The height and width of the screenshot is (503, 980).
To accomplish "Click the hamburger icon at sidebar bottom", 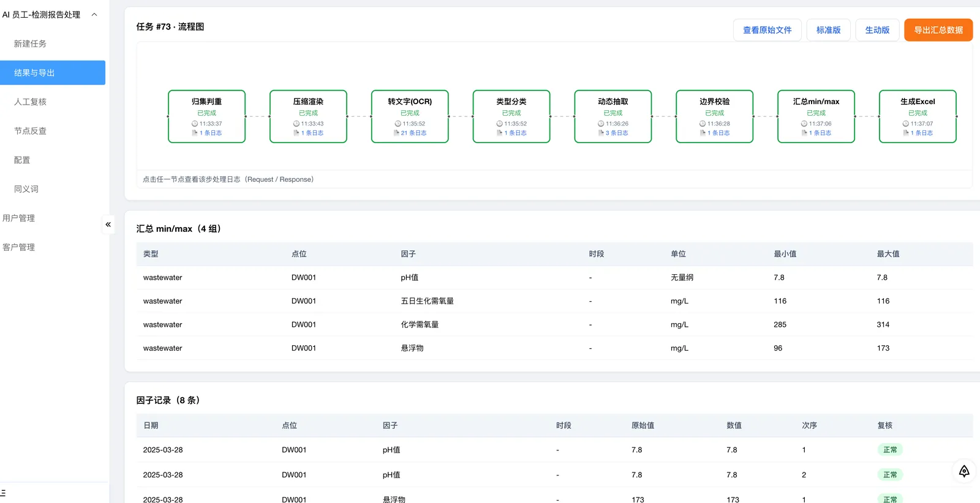I will pos(3,493).
